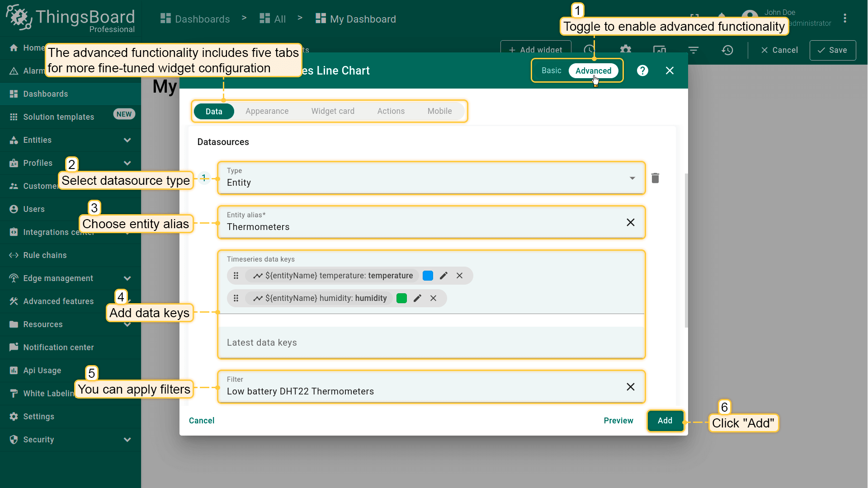Image resolution: width=868 pixels, height=488 pixels.
Task: Edit the humidity data key pencil
Action: (x=417, y=298)
